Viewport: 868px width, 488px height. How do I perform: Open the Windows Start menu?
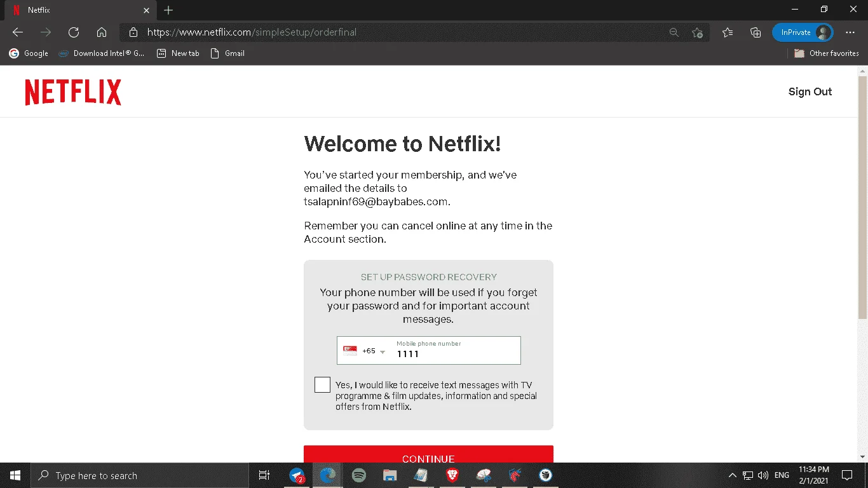(x=15, y=475)
